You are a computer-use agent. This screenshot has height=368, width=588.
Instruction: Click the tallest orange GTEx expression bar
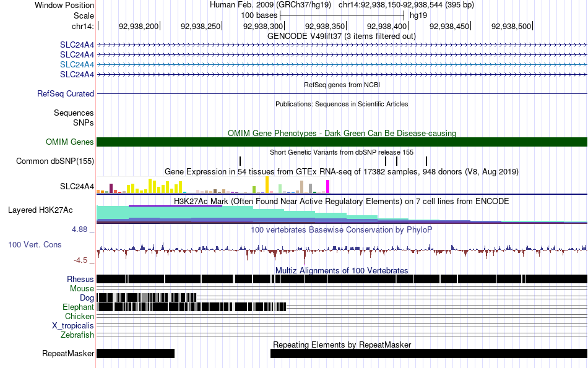(x=267, y=185)
